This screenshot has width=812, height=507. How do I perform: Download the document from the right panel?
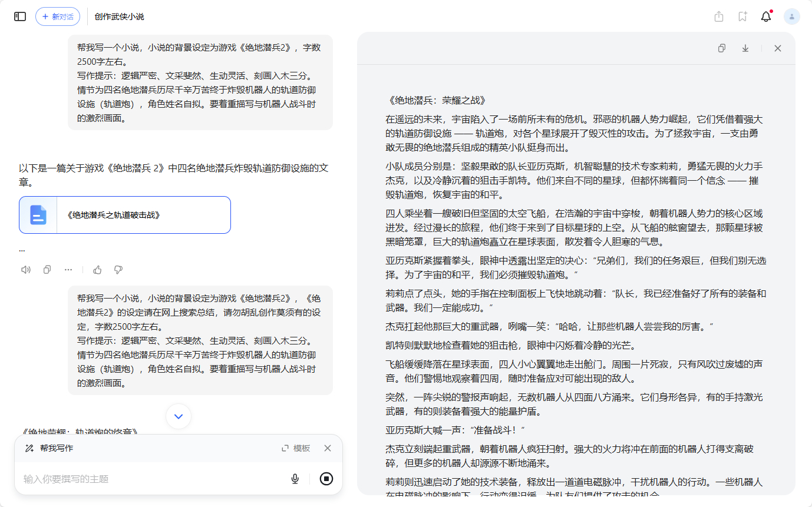[745, 48]
